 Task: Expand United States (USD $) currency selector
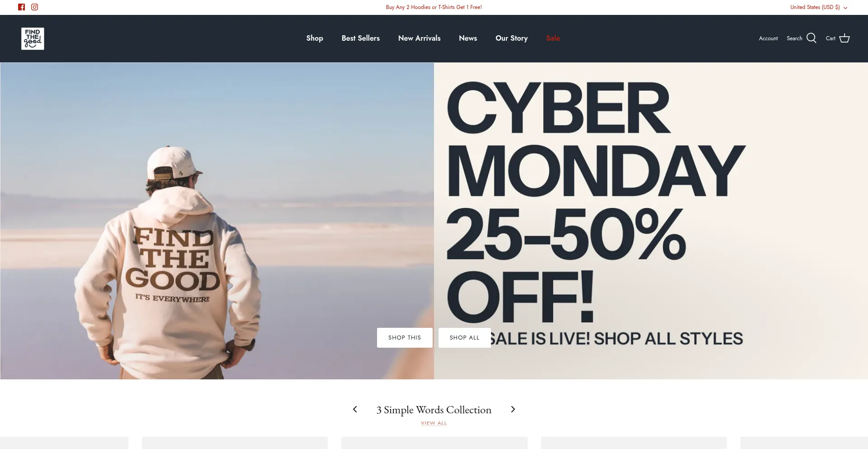(819, 7)
